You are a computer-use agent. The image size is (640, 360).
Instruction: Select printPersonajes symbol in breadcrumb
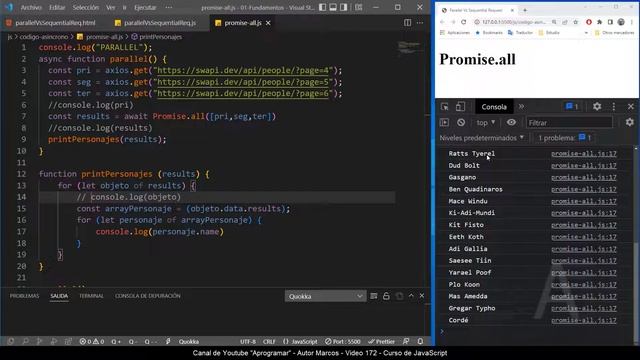[160, 37]
